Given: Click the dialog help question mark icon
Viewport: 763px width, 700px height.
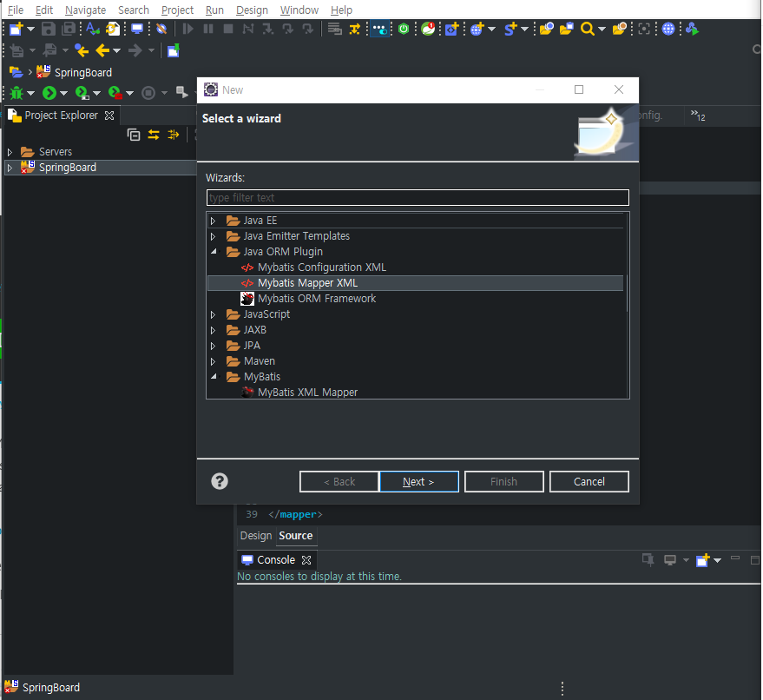Looking at the screenshot, I should [220, 481].
